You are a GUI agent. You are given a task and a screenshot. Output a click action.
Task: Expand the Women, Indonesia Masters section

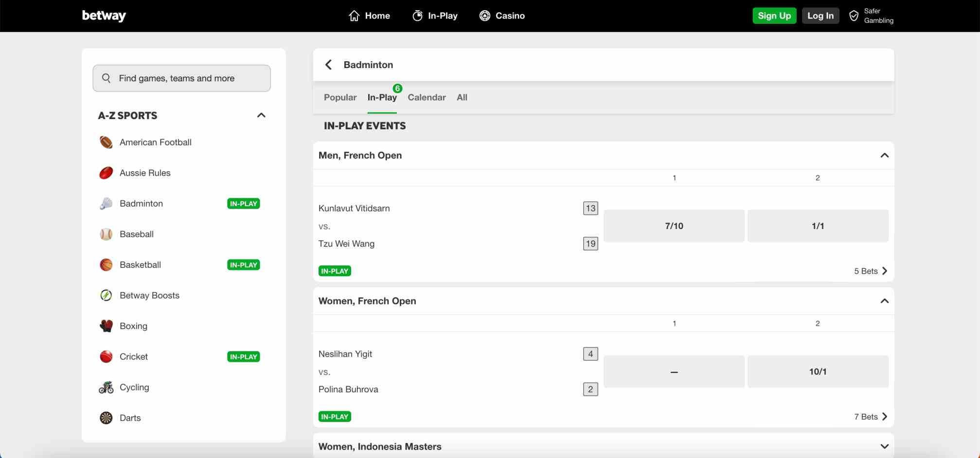tap(884, 445)
